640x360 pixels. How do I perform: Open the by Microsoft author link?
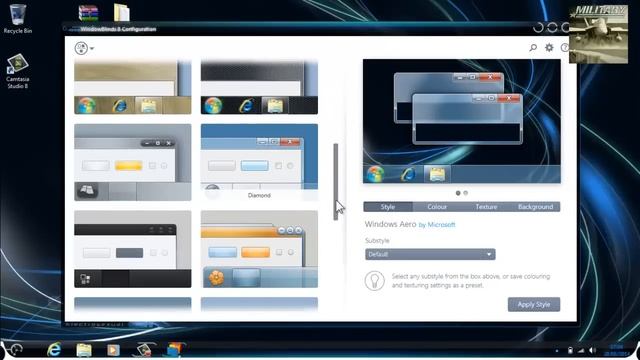pos(437,225)
